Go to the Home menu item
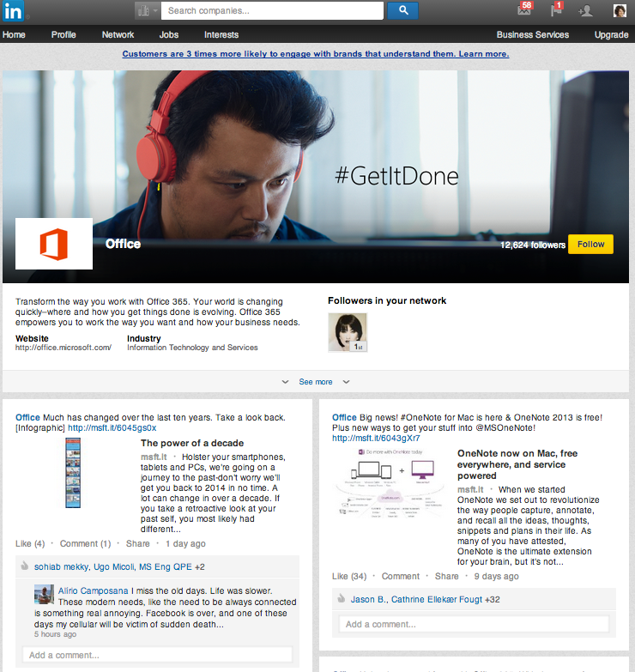 (x=14, y=34)
